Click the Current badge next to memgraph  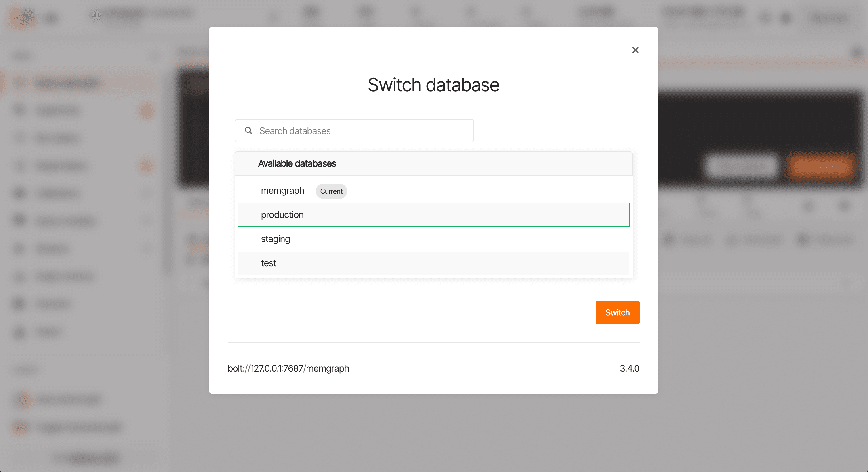[331, 191]
